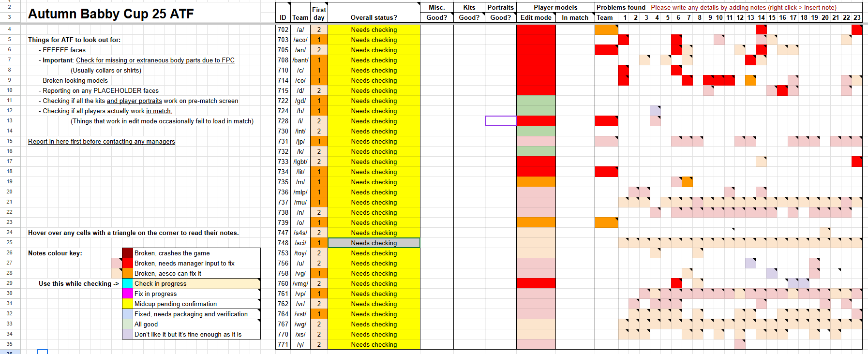Select the pale green 'All good' swatch

[x=128, y=324]
